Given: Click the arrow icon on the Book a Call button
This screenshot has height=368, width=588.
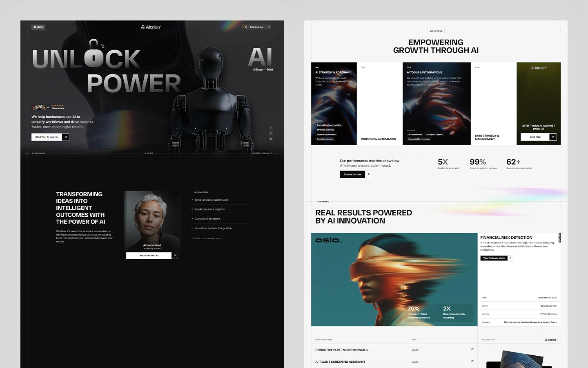Looking at the screenshot, I should (x=269, y=27).
